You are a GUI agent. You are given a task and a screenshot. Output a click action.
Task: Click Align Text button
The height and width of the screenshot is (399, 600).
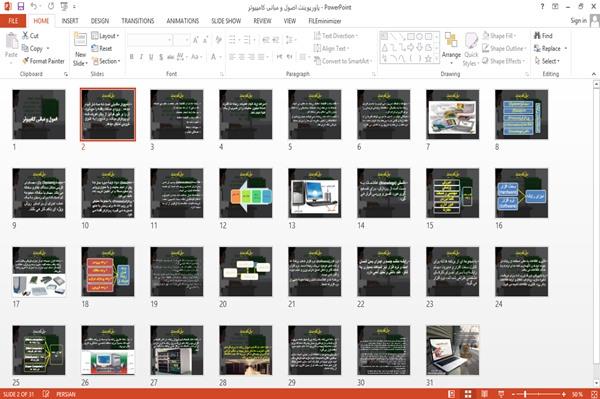tap(331, 48)
